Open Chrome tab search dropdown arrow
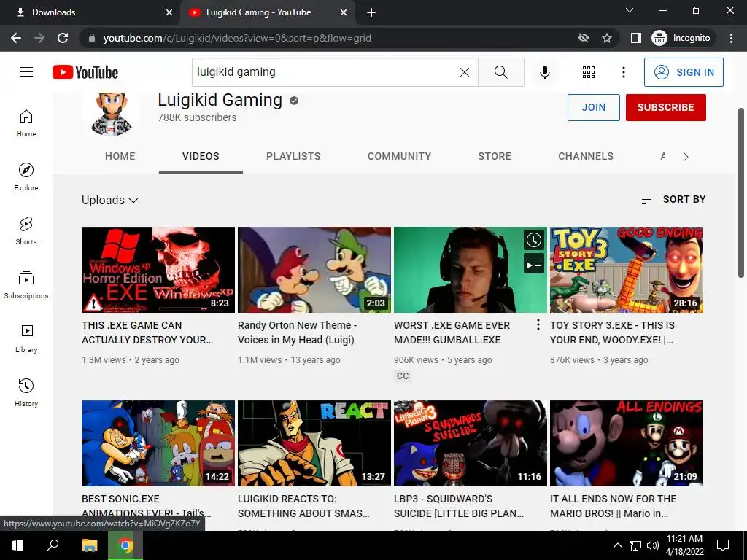 coord(630,10)
